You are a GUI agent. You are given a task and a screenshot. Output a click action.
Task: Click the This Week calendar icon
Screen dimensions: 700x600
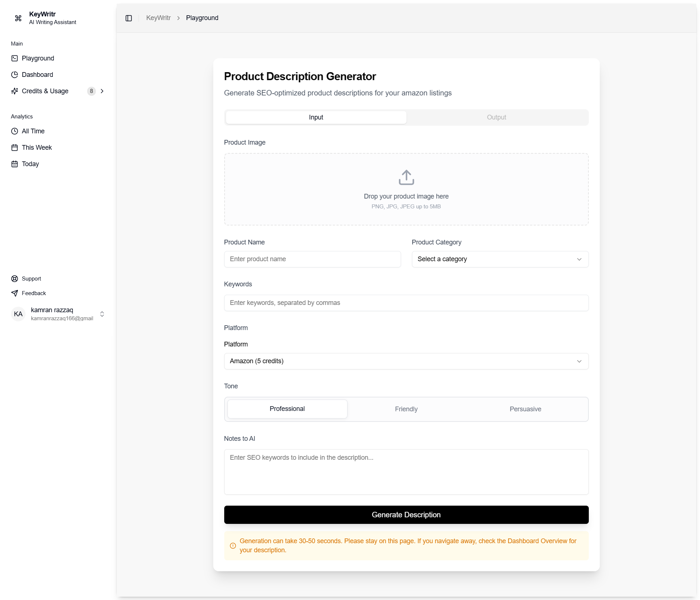15,148
